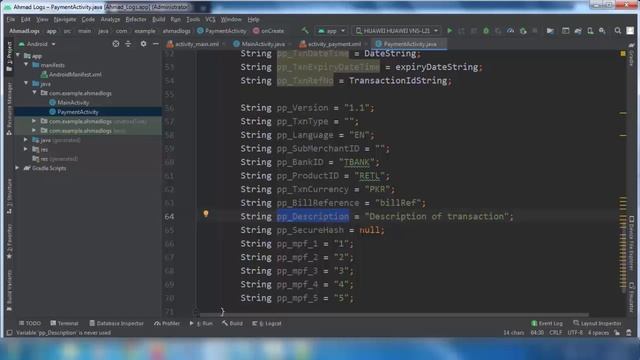Open the Profiler gauge icon in toolbar

(x=510, y=31)
